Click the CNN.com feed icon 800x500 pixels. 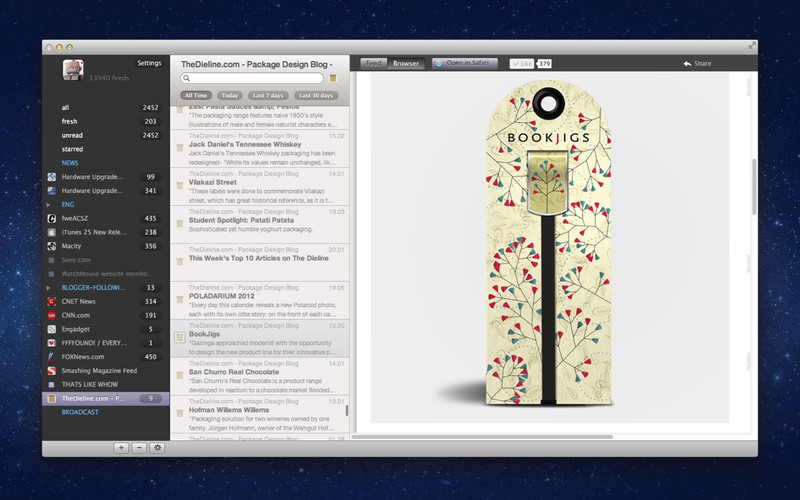(x=52, y=315)
